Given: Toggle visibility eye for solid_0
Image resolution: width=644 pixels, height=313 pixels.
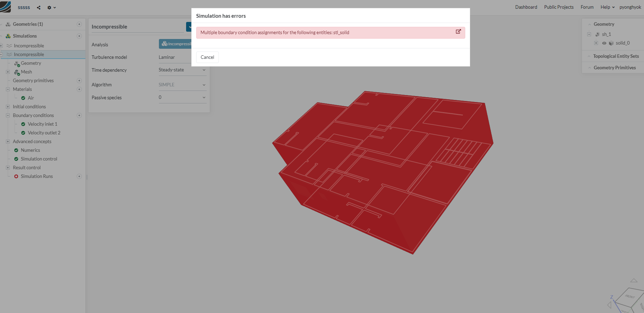Looking at the screenshot, I should tap(604, 43).
